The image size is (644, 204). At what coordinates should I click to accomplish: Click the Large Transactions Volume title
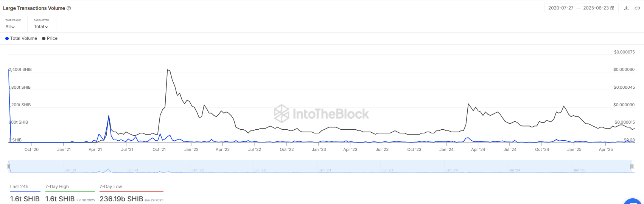pos(34,8)
